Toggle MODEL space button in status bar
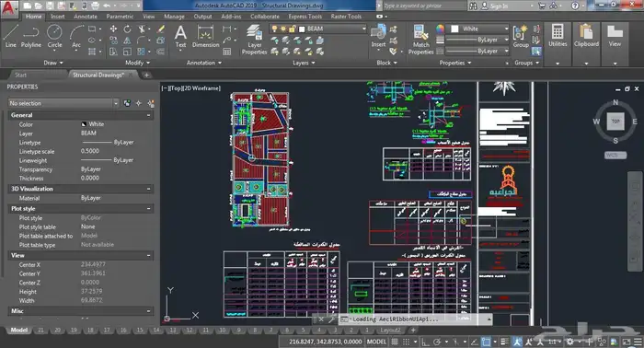The image size is (644, 348). tap(376, 342)
